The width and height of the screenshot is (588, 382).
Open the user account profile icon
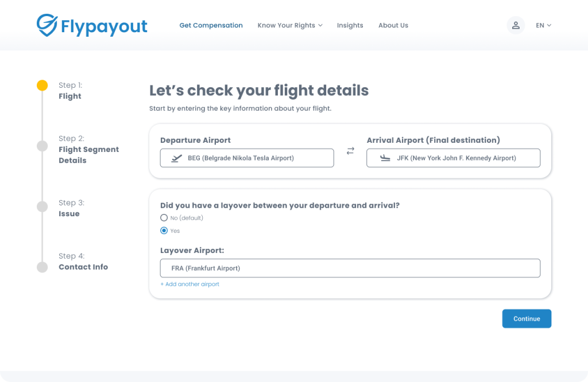(x=516, y=25)
